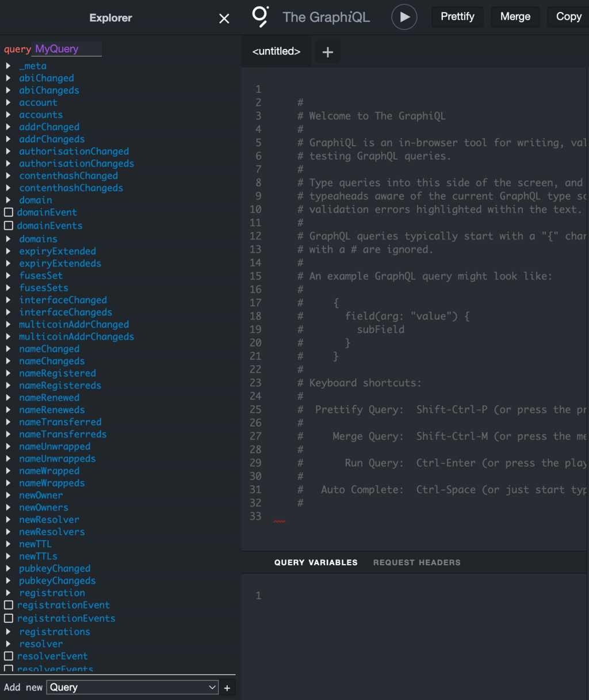Select the nameWrappeds field
Image resolution: width=589 pixels, height=700 pixels.
[x=52, y=483]
